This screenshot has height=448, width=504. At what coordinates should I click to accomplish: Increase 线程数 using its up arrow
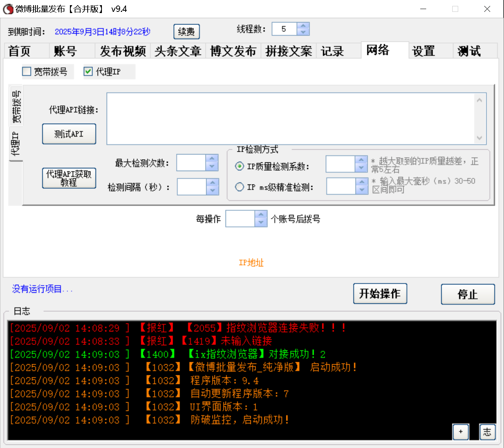click(303, 26)
